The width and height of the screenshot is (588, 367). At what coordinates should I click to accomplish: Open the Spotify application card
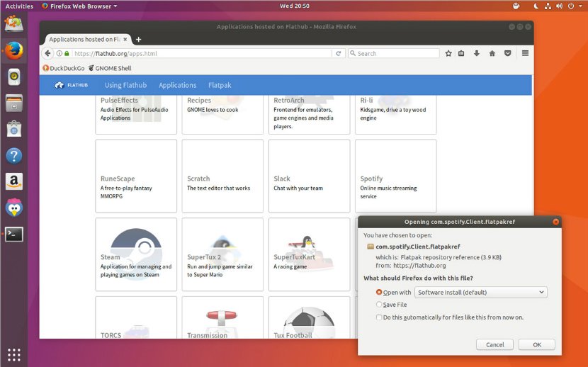395,176
